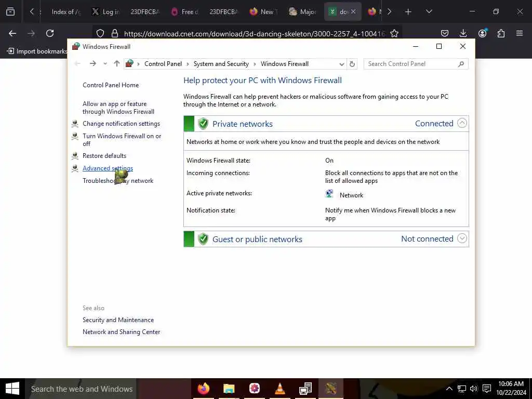Open Firefox downloads panel
This screenshot has width=532, height=399.
point(463,33)
